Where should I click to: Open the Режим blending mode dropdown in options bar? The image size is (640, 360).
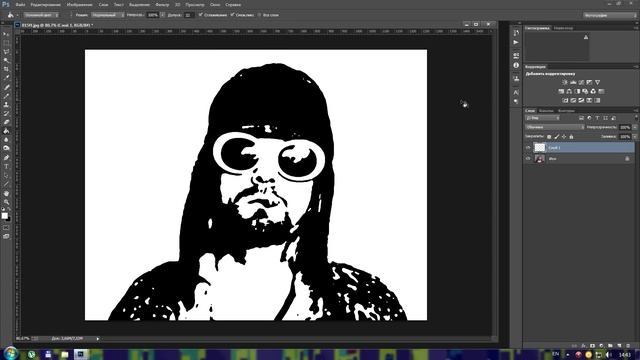(107, 15)
